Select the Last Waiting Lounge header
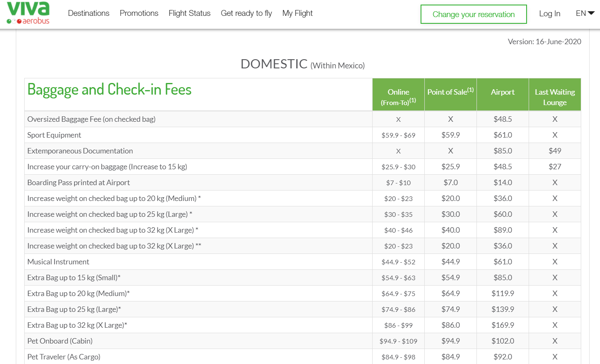 coord(555,95)
